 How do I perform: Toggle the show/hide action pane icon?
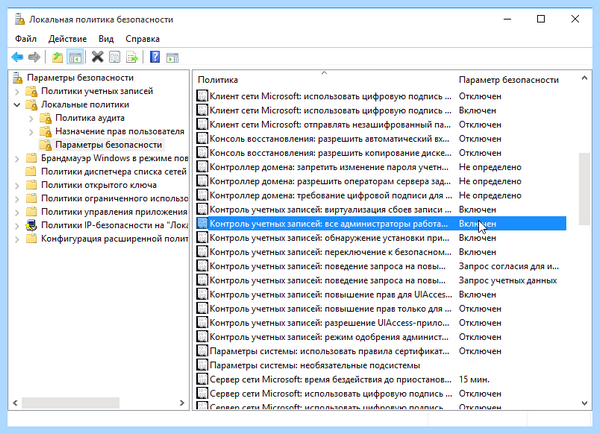(x=172, y=57)
